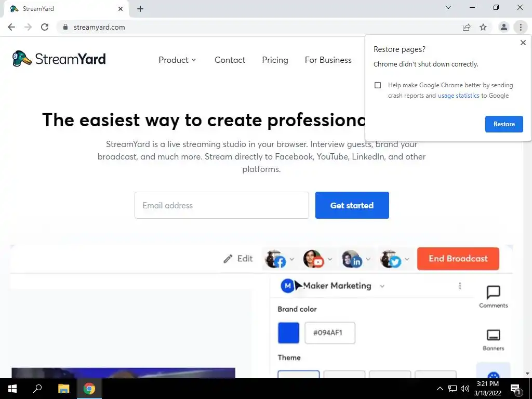The image size is (532, 399).
Task: Expand the Maker Marketing brand chevron
Action: tap(382, 286)
